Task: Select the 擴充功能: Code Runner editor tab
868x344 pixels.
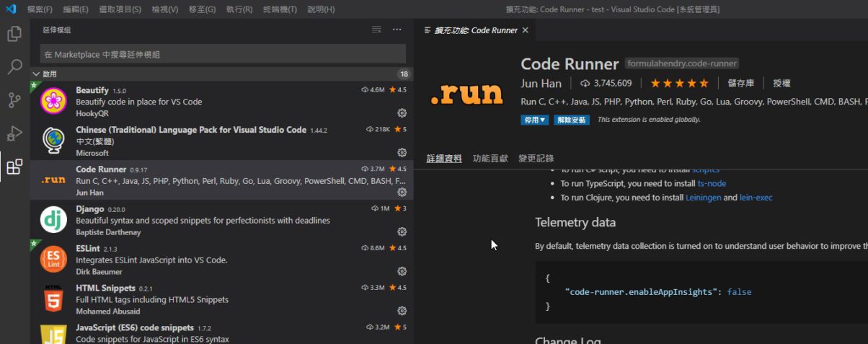Action: pos(475,30)
